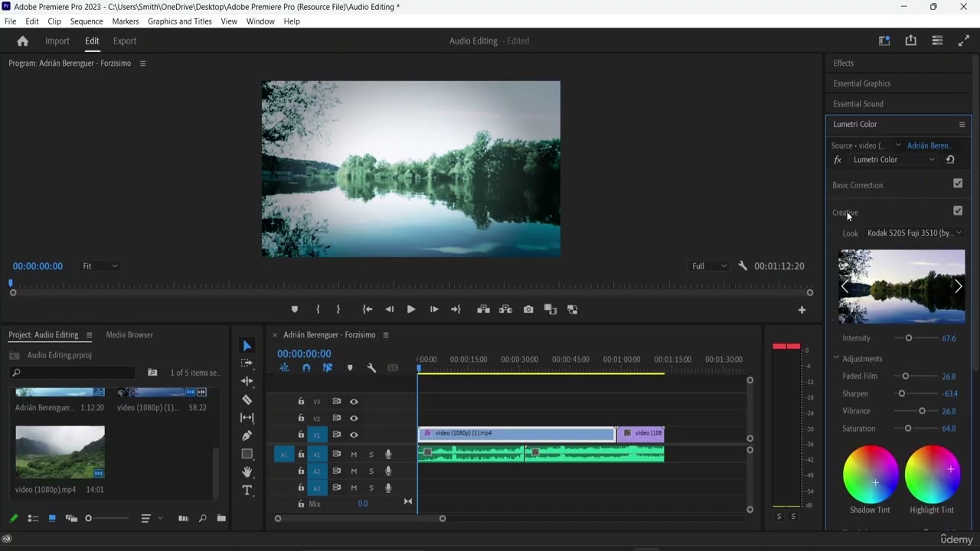
Task: Toggle V3 track output eye
Action: [x=354, y=402]
